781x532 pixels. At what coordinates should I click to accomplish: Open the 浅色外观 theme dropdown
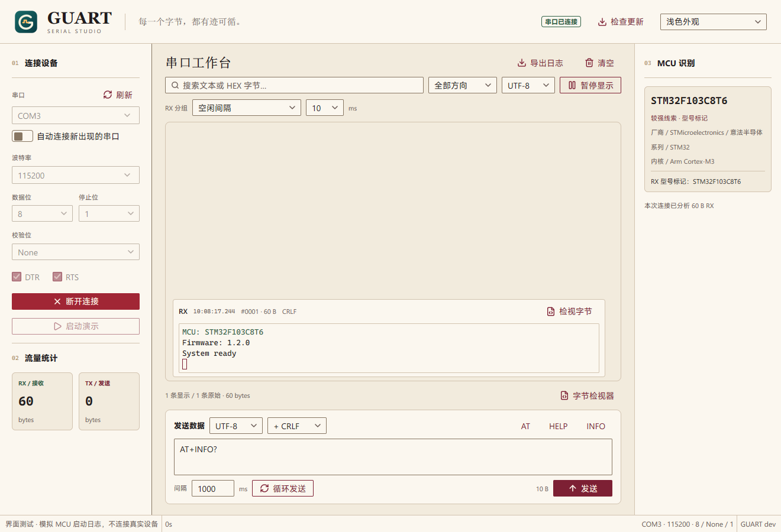714,22
